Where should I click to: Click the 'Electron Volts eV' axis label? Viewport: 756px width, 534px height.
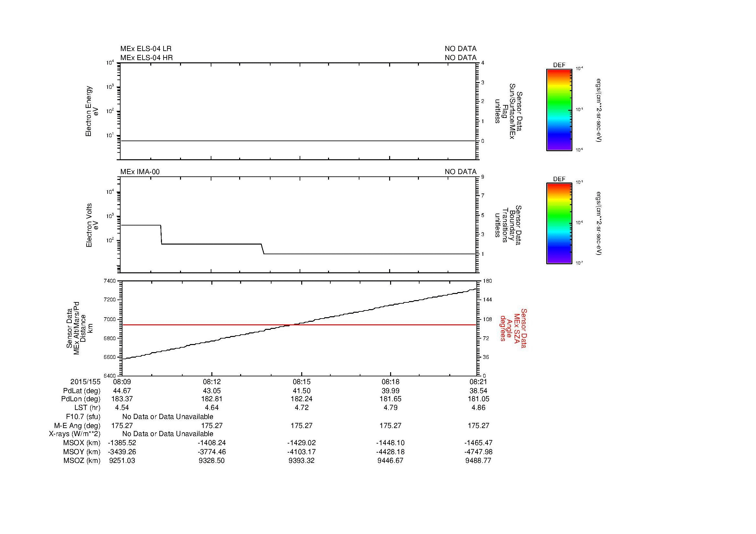tap(92, 225)
